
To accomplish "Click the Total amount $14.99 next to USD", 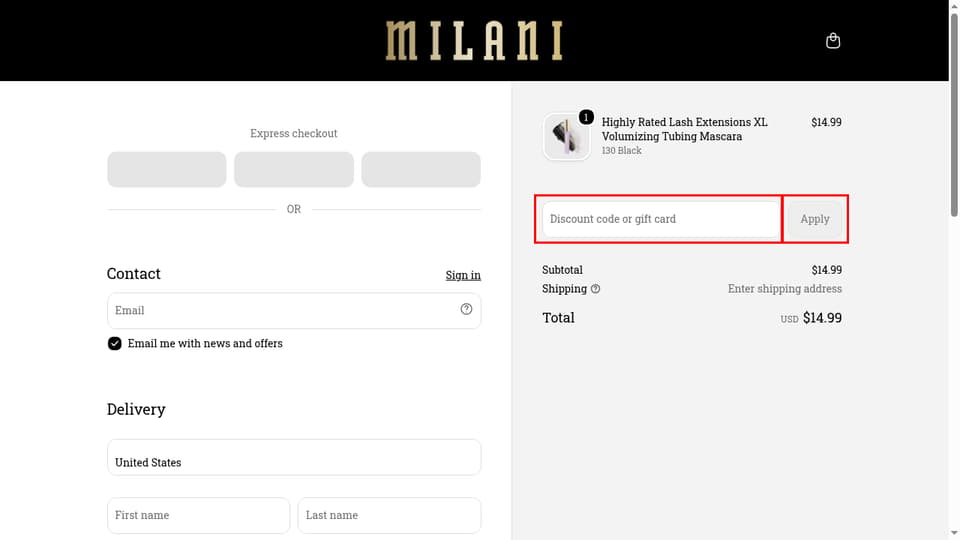I will [x=822, y=318].
